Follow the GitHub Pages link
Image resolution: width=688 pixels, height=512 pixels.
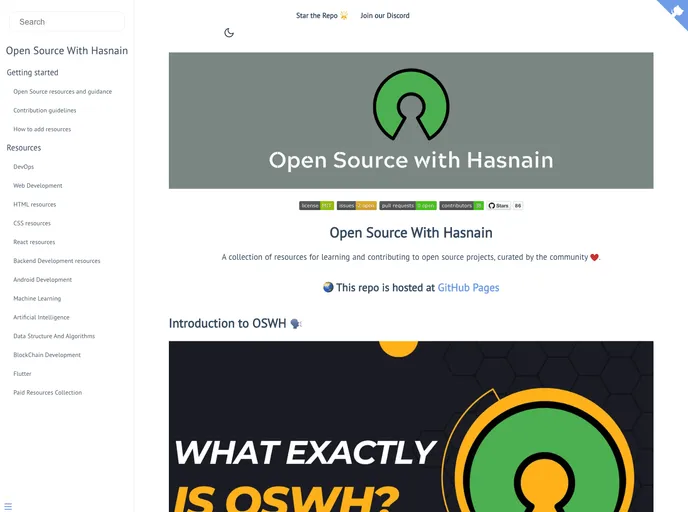[468, 288]
